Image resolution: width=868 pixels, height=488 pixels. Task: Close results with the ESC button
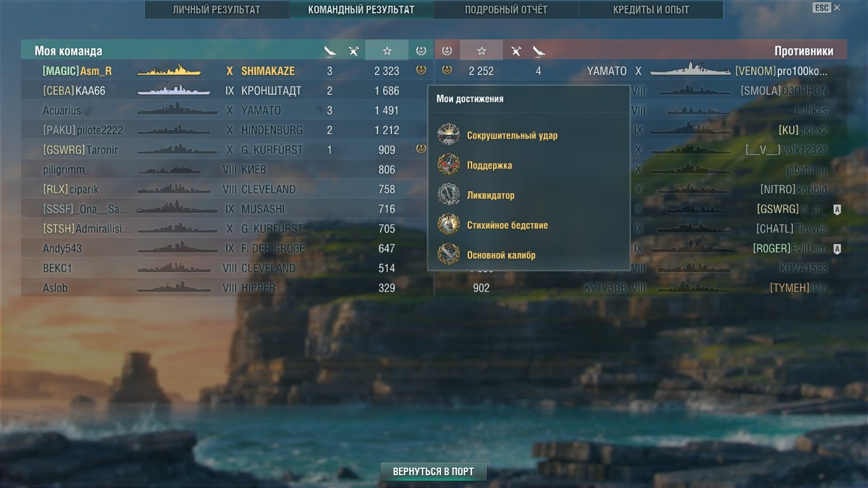pos(822,8)
